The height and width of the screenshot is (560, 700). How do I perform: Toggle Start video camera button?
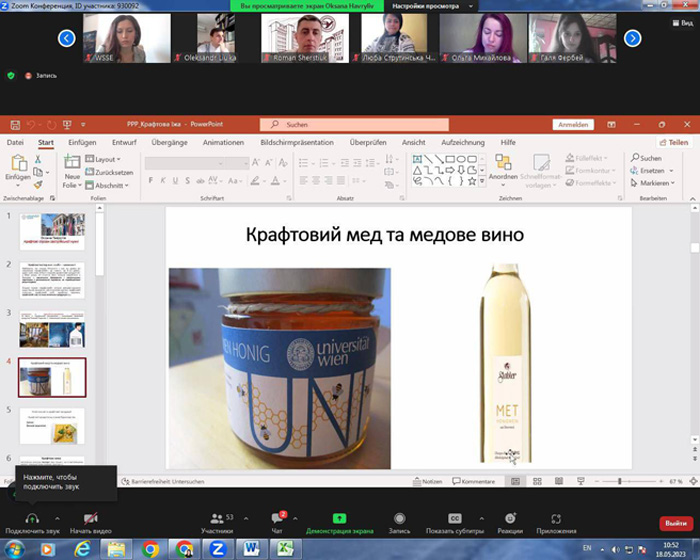click(91, 518)
